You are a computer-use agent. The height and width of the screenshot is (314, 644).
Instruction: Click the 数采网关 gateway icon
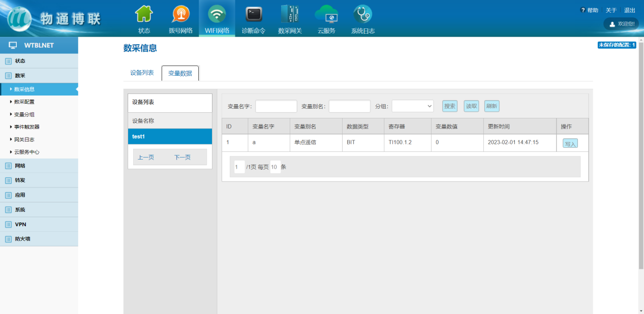tap(290, 14)
